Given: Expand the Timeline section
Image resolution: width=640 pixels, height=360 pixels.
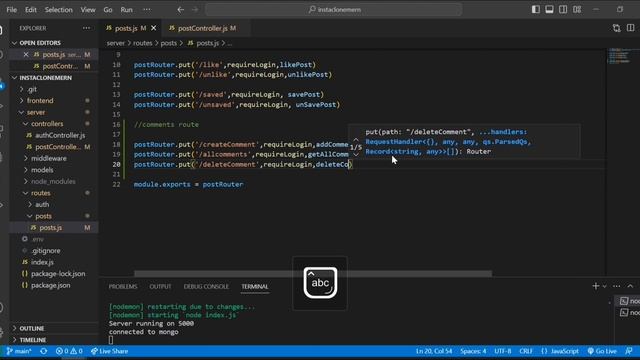Looking at the screenshot, I should [33, 340].
